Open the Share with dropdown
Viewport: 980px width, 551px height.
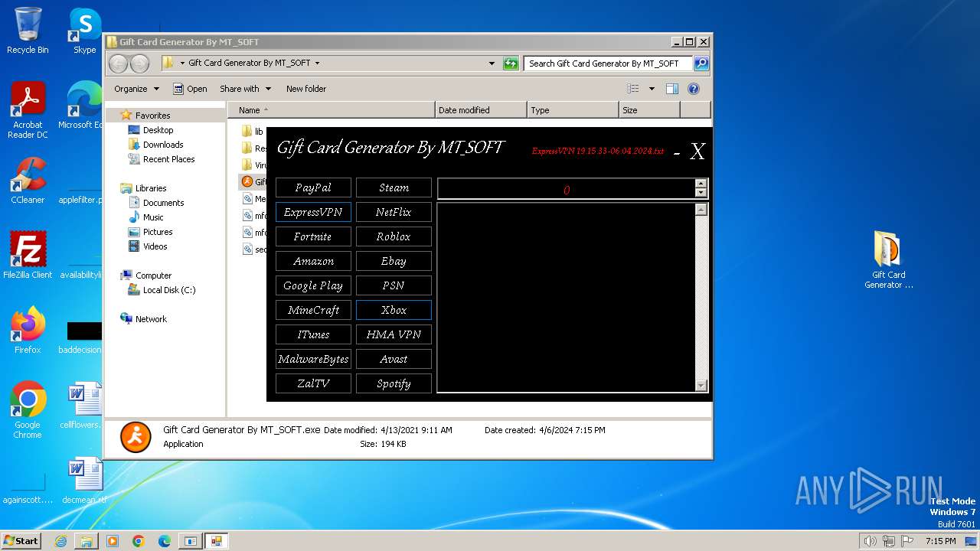click(x=244, y=89)
